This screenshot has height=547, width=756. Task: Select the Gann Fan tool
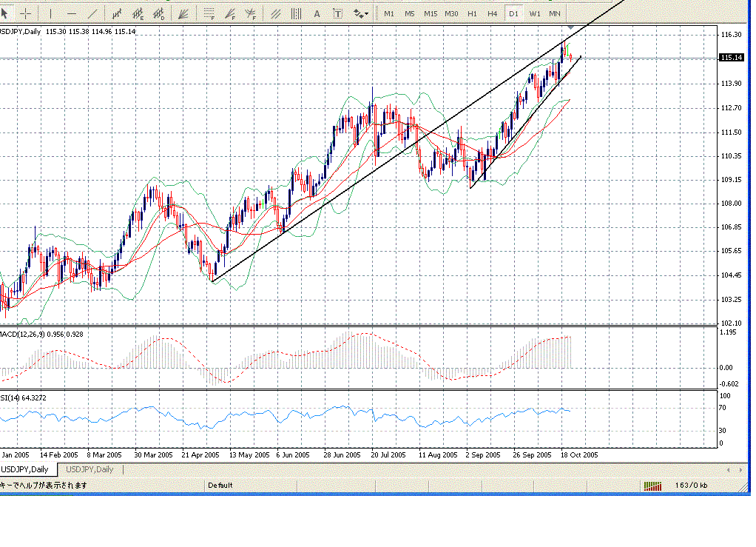pos(184,13)
